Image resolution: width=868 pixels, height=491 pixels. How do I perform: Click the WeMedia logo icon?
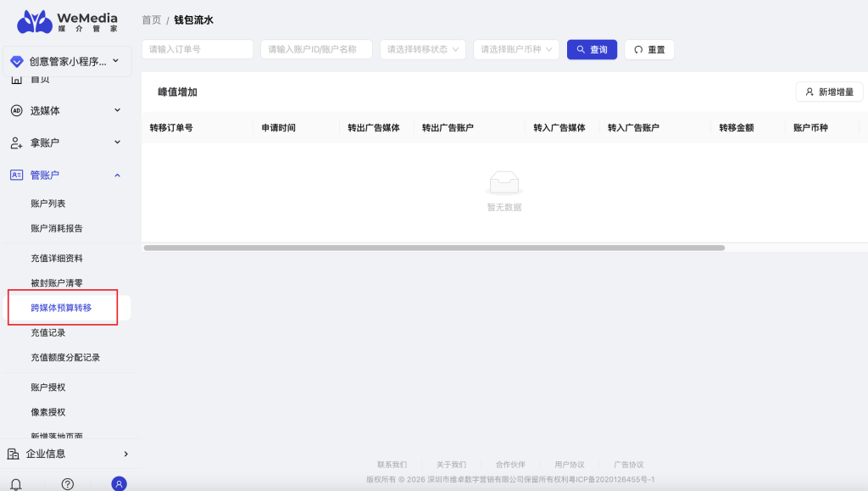35,22
